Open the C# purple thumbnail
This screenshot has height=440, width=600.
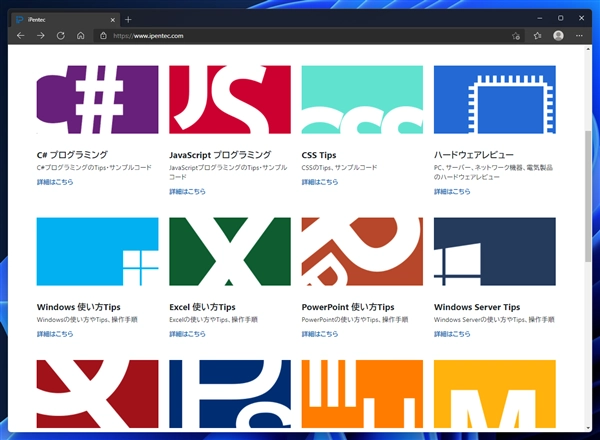click(98, 99)
